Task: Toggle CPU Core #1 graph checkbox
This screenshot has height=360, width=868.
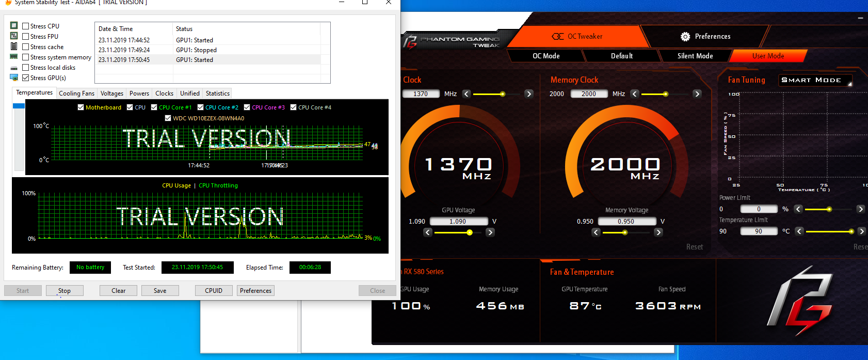Action: click(154, 107)
